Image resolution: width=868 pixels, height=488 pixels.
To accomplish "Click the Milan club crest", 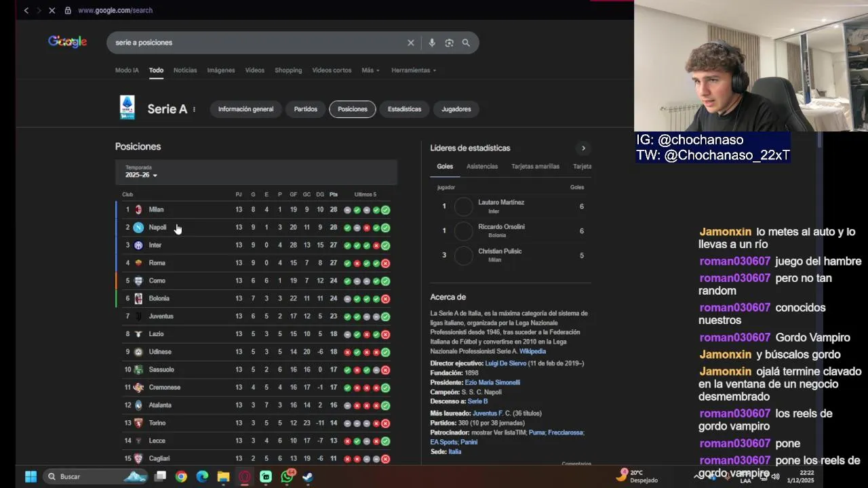I will (138, 209).
